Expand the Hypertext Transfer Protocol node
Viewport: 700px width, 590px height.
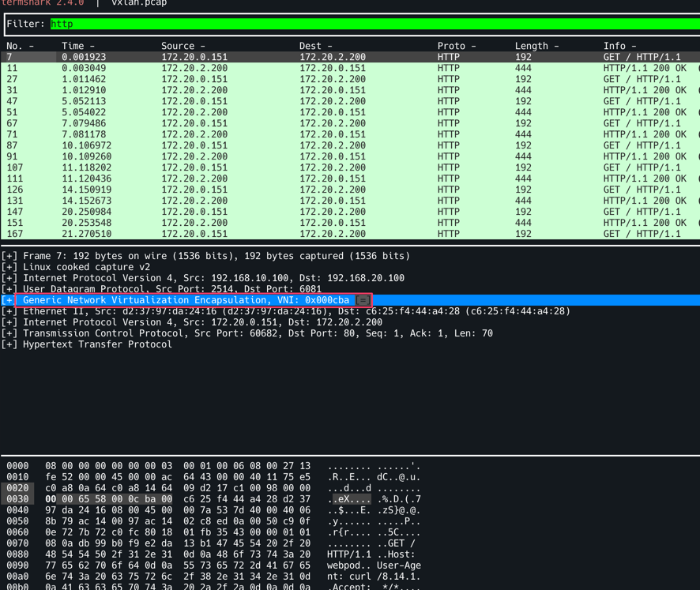click(9, 344)
